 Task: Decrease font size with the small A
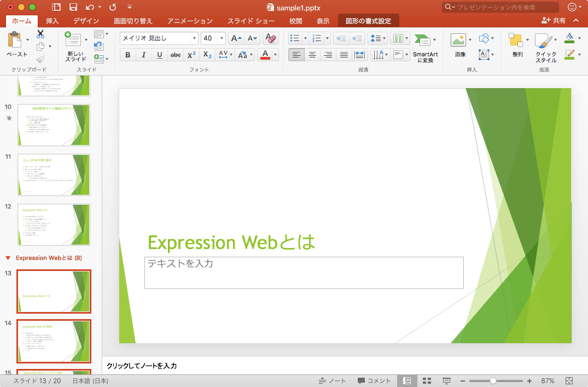tap(252, 38)
